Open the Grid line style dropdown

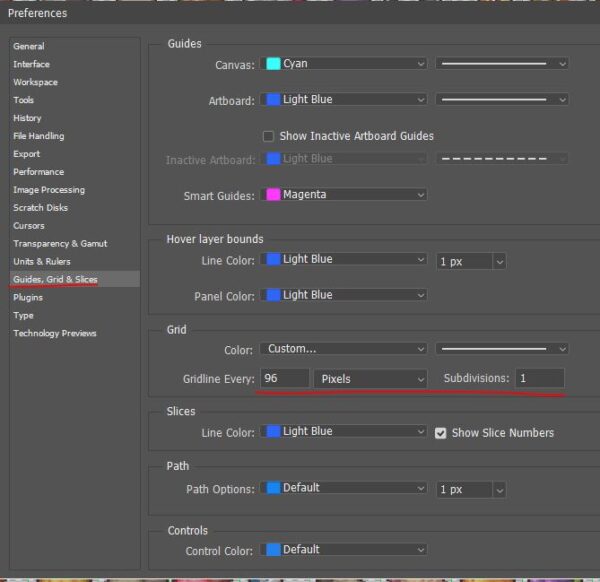tap(502, 349)
